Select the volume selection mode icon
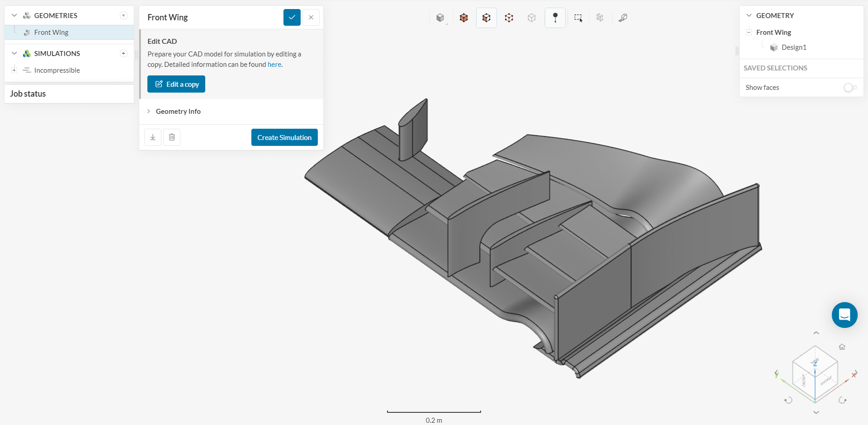 [464, 18]
